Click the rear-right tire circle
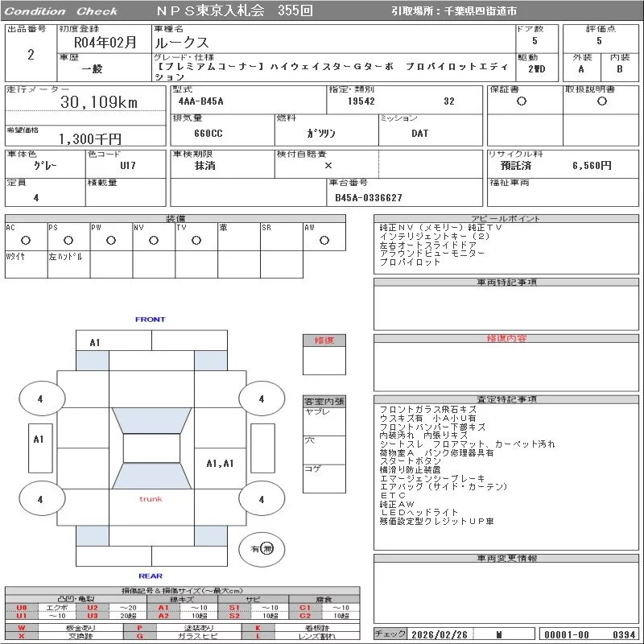This screenshot has width=644, height=644. (261, 499)
